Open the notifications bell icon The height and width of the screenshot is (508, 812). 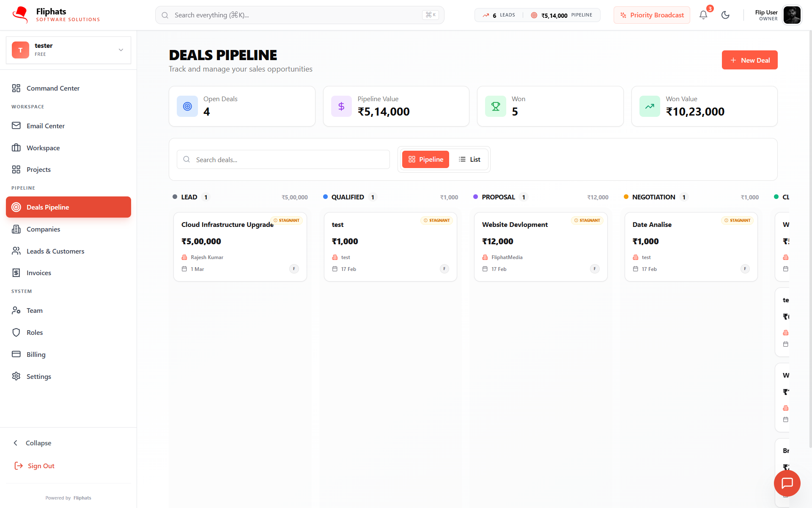coord(703,15)
